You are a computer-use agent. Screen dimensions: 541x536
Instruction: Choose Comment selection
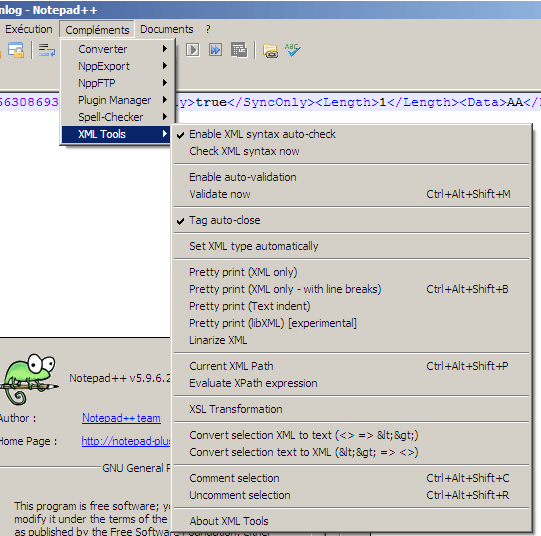[352, 478]
